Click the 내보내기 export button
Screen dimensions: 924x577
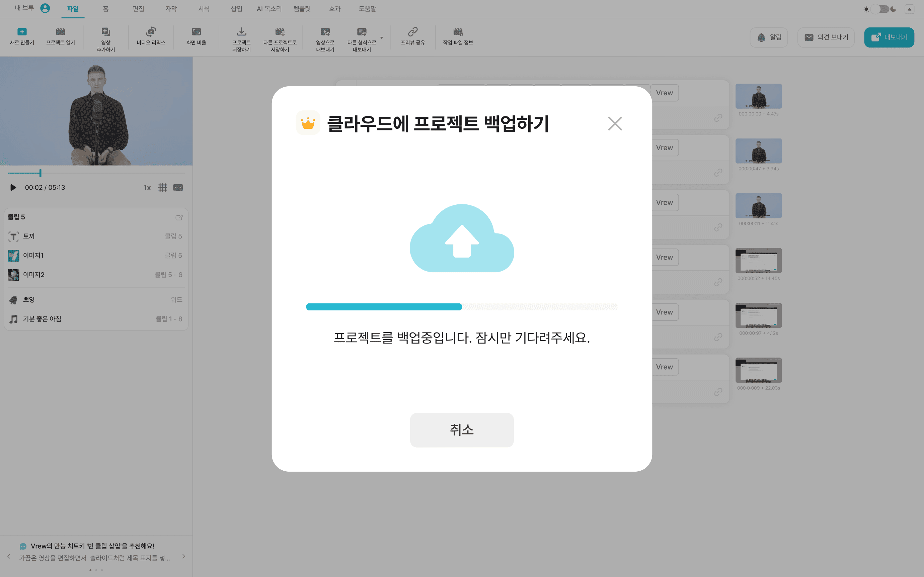pyautogui.click(x=889, y=37)
